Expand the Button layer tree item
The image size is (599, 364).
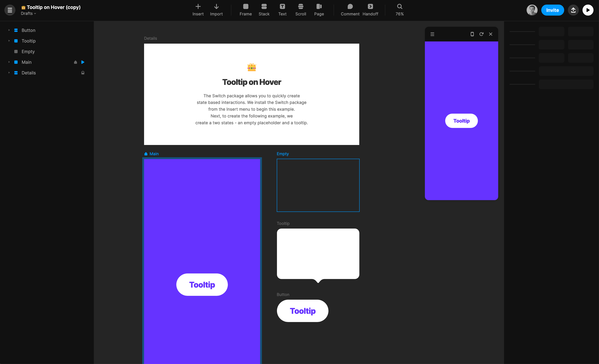[9, 30]
